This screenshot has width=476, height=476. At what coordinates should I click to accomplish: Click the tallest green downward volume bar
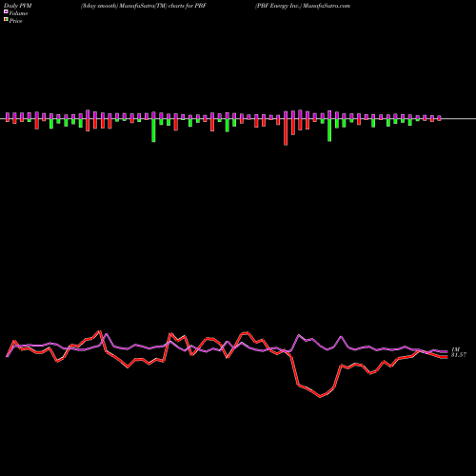pyautogui.click(x=153, y=130)
